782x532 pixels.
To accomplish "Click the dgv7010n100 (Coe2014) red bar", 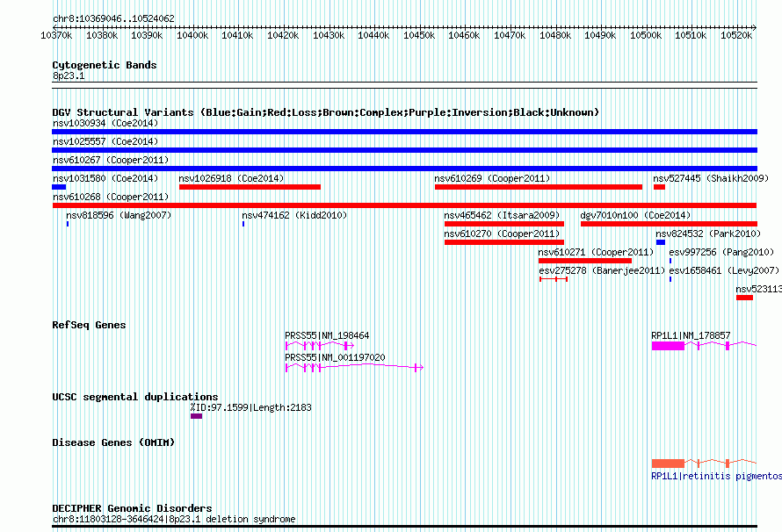I will [669, 224].
